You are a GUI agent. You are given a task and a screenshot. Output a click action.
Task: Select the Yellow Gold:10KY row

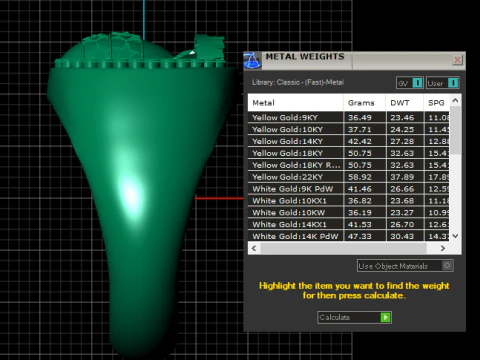[349, 129]
